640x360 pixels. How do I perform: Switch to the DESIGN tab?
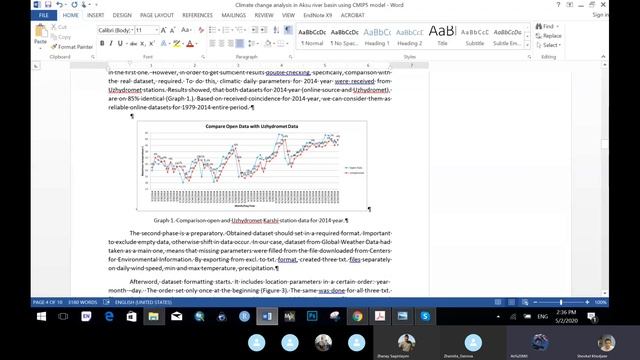[x=122, y=15]
